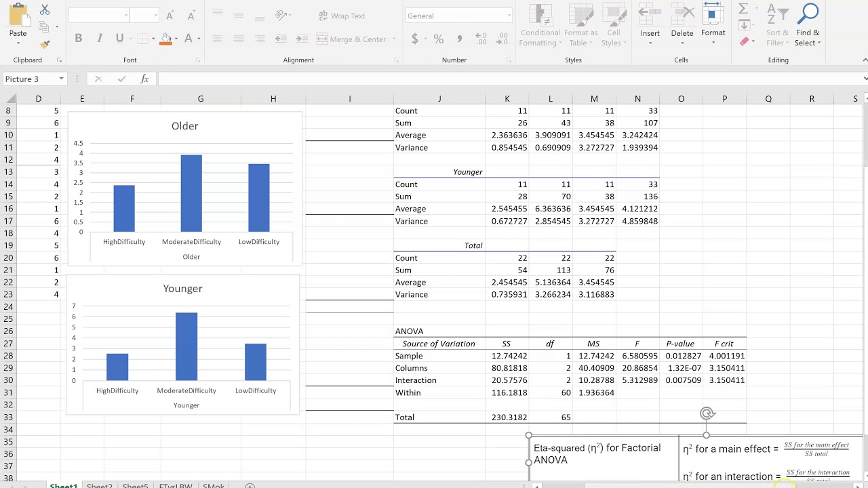Open the font size combo box
The width and height of the screenshot is (868, 488).
point(144,16)
